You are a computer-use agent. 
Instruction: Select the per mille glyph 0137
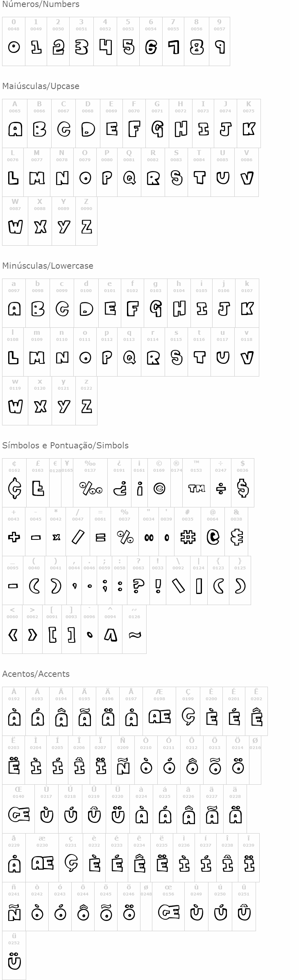pyautogui.click(x=90, y=483)
